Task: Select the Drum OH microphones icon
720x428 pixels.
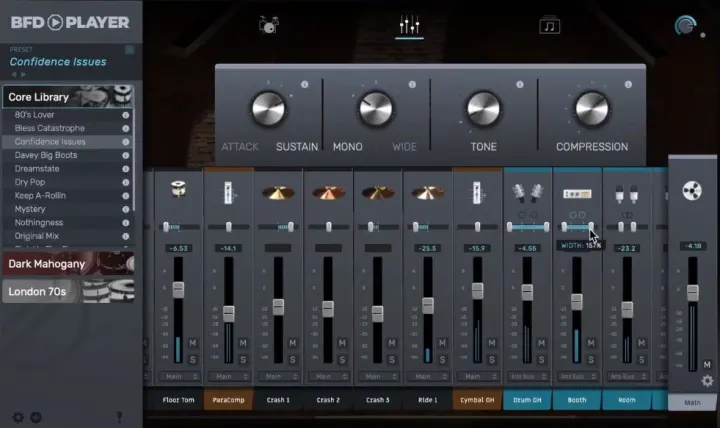Action: click(x=527, y=193)
